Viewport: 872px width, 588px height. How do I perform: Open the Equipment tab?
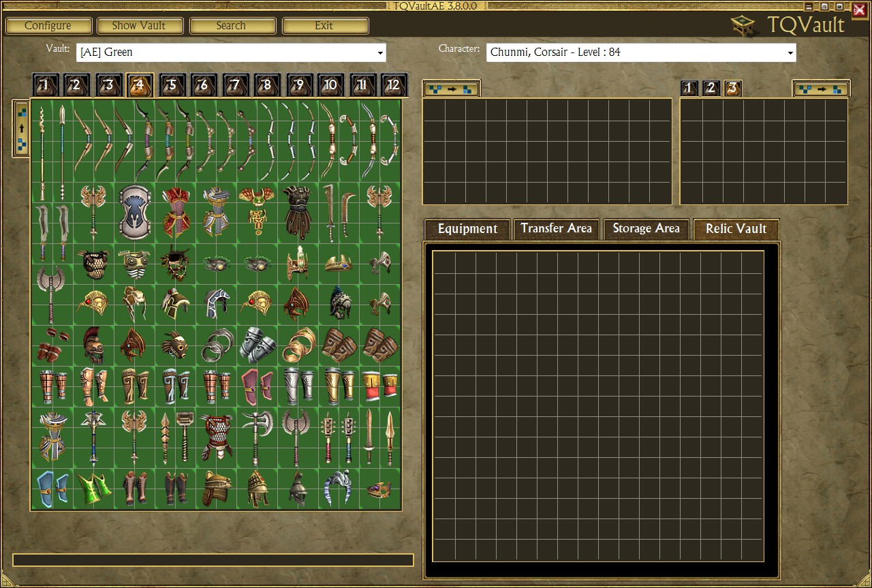point(467,229)
